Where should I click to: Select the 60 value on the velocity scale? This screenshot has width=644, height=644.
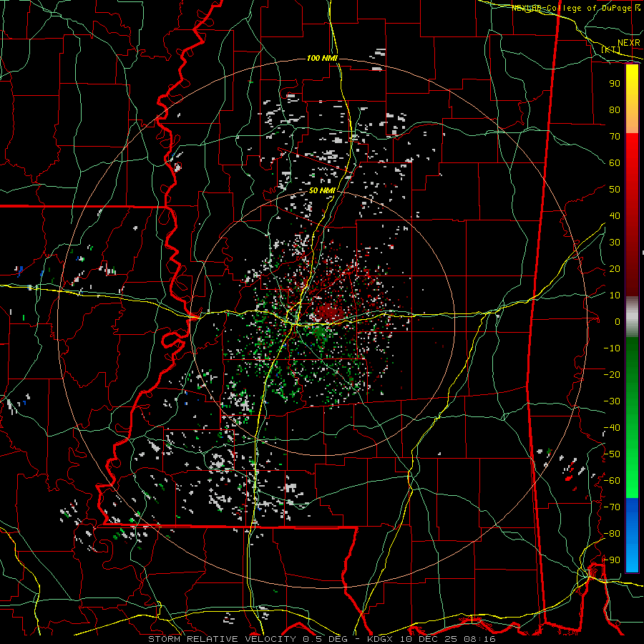615,163
